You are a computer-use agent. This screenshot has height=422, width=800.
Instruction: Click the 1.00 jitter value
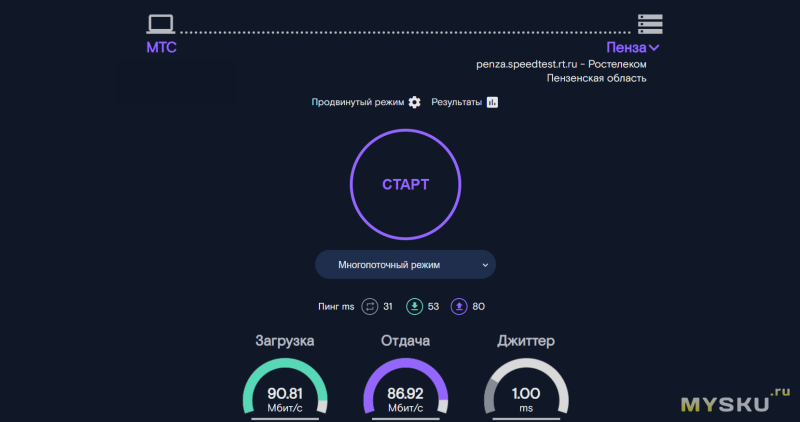(526, 393)
